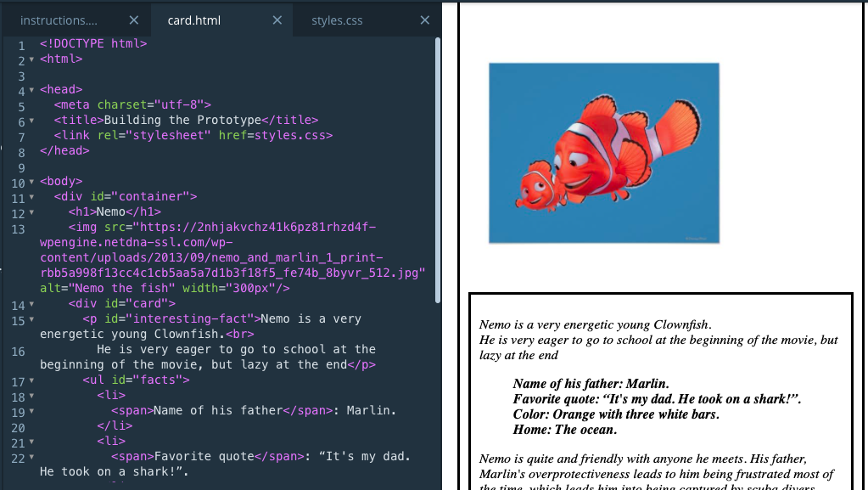Screen dimensions: 868x490
Task: Click line number 9 in the gutter
Action: [x=21, y=167]
